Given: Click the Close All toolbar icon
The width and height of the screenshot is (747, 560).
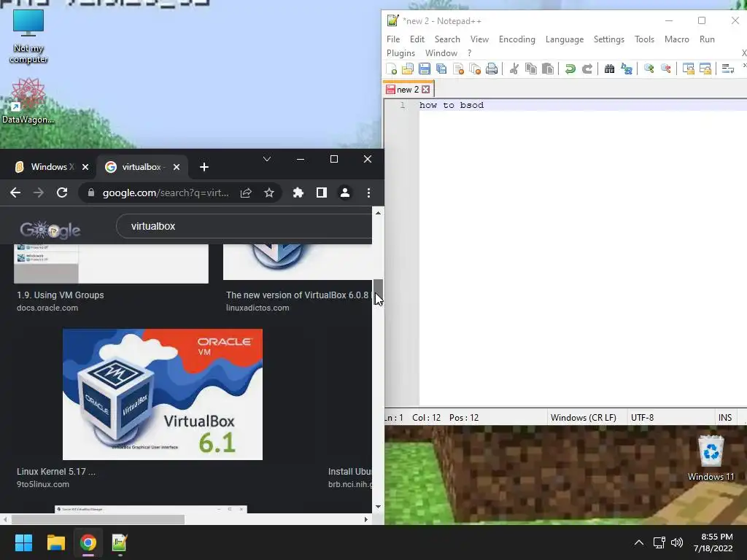Looking at the screenshot, I should click(475, 69).
